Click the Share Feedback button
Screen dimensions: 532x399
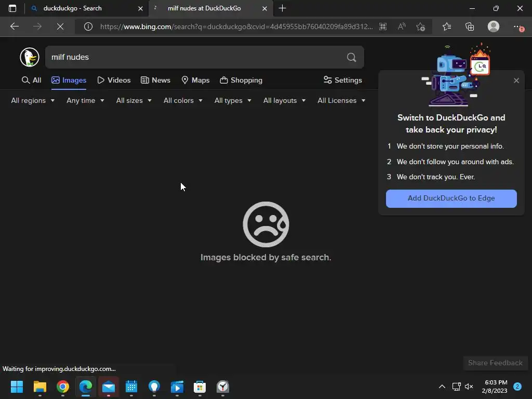point(495,363)
